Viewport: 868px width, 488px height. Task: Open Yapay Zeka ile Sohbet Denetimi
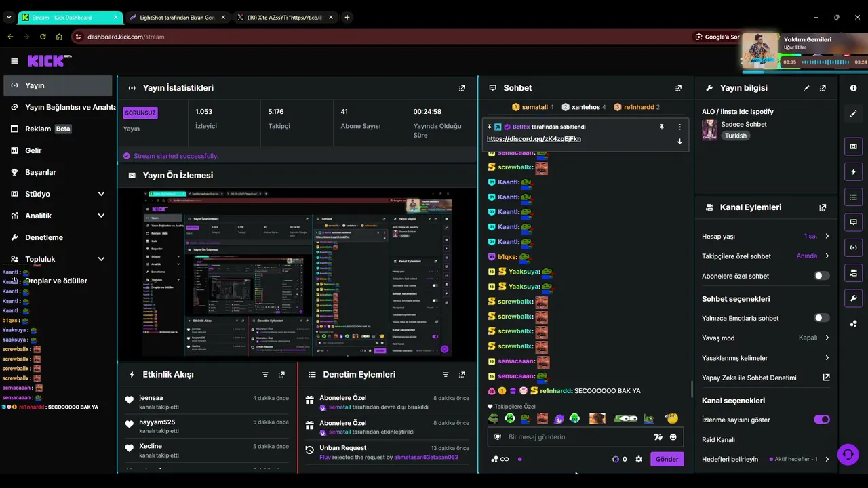pos(766,378)
